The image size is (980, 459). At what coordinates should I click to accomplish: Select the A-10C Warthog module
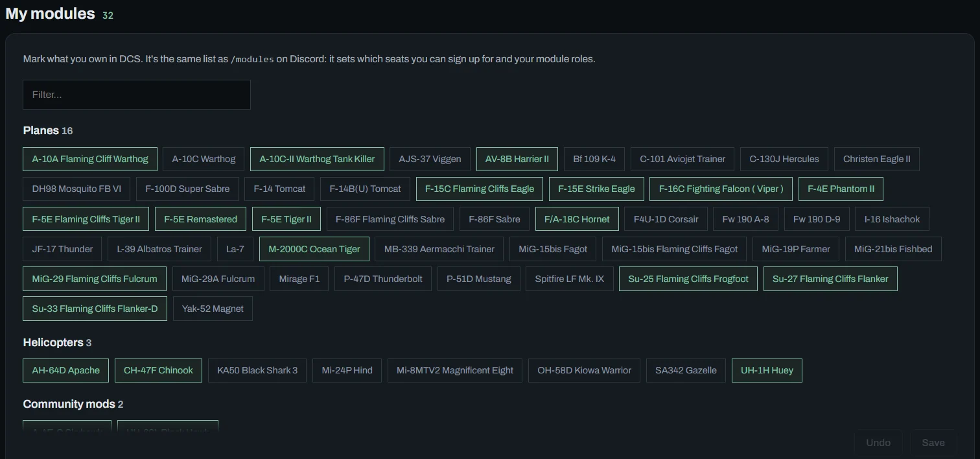coord(204,159)
